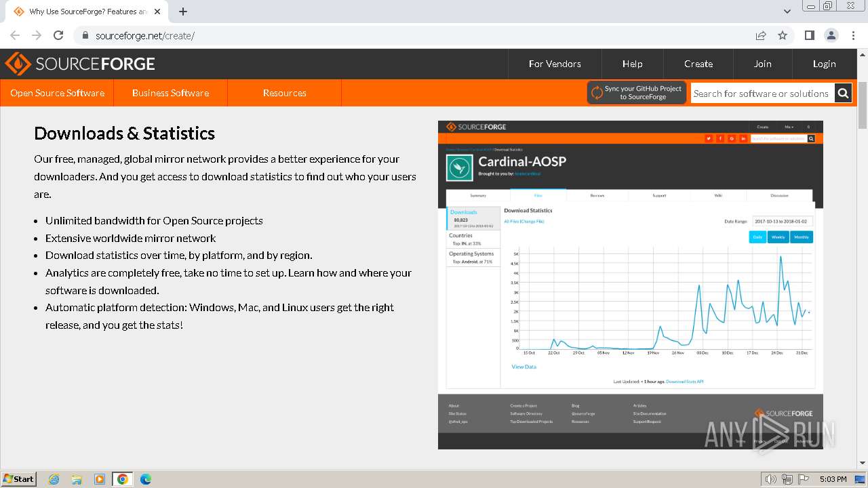The image size is (868, 488).
Task: Click the Downloads & Statistics heading
Action: pos(125,134)
